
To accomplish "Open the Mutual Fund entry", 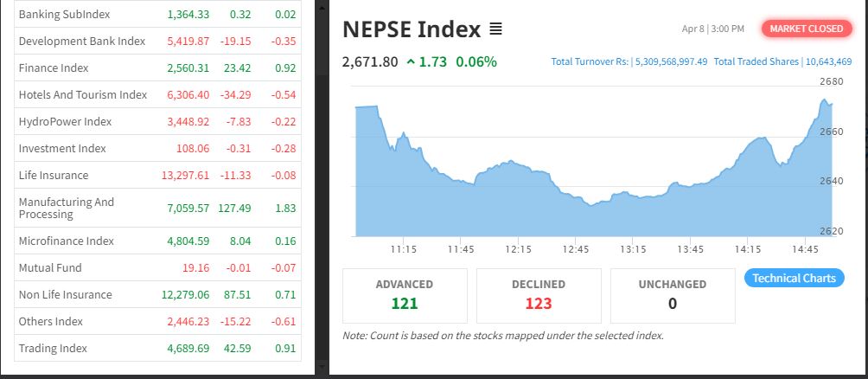I will [157, 267].
